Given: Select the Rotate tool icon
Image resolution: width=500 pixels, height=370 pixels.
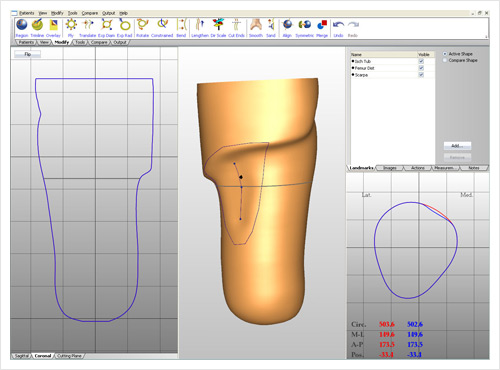Looking at the screenshot, I should [142, 25].
